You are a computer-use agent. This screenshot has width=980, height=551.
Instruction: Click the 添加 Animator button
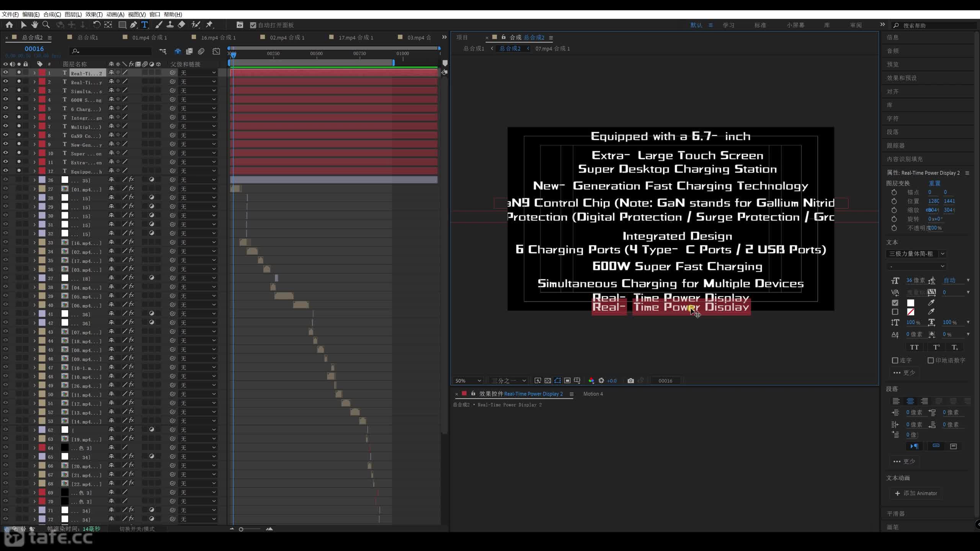(x=916, y=493)
